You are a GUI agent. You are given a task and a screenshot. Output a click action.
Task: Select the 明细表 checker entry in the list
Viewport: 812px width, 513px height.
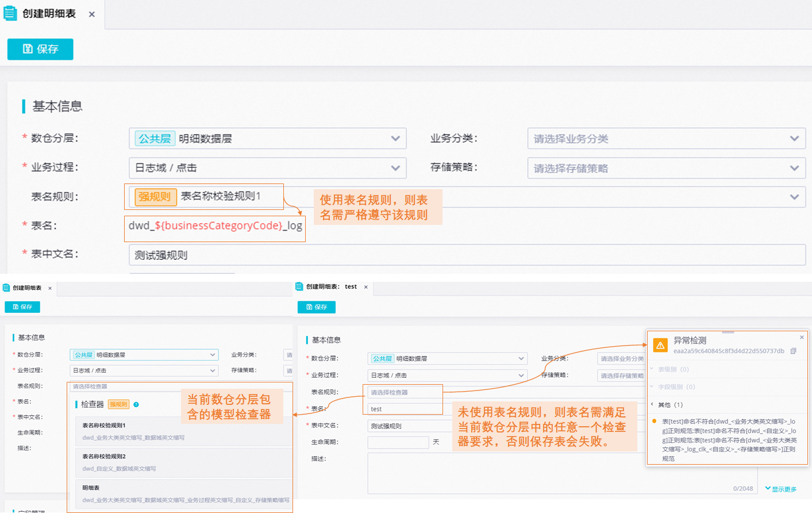(x=184, y=493)
